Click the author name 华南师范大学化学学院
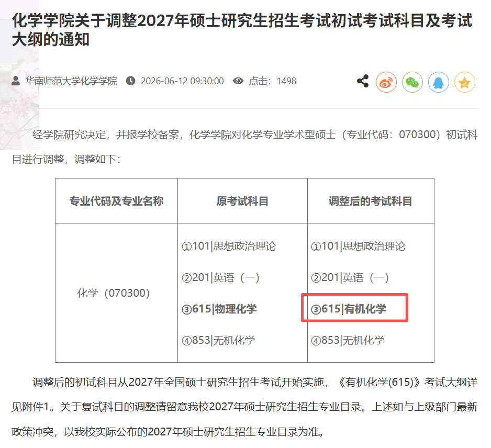Image resolution: width=491 pixels, height=448 pixels. pyautogui.click(x=71, y=81)
